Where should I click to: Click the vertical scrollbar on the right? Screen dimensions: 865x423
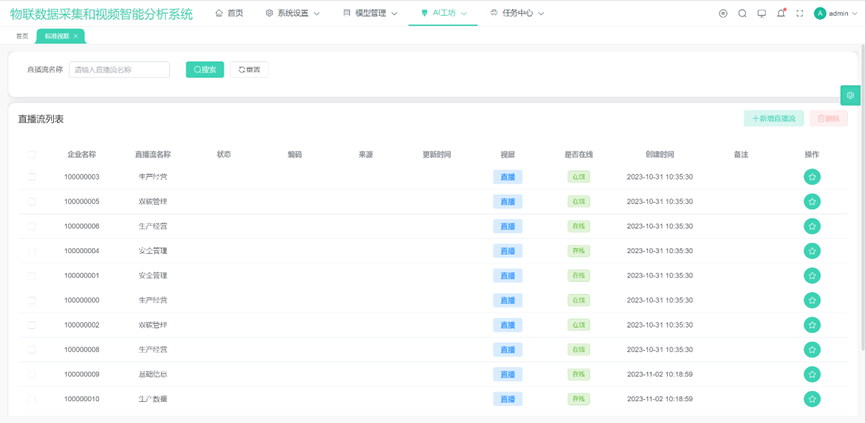coord(862,196)
